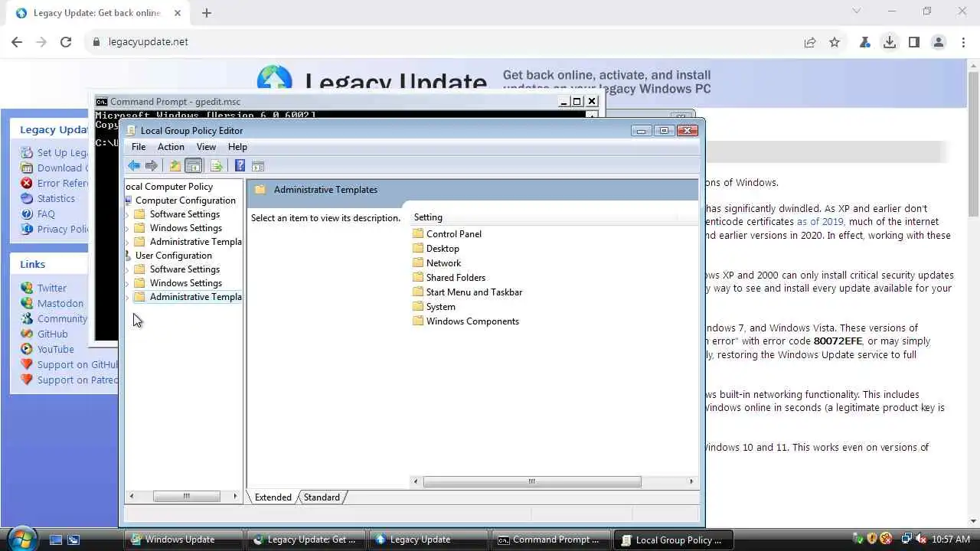Viewport: 980px width, 551px height.
Task: Expand Windows Settings under Computer Configuration
Action: (127, 228)
